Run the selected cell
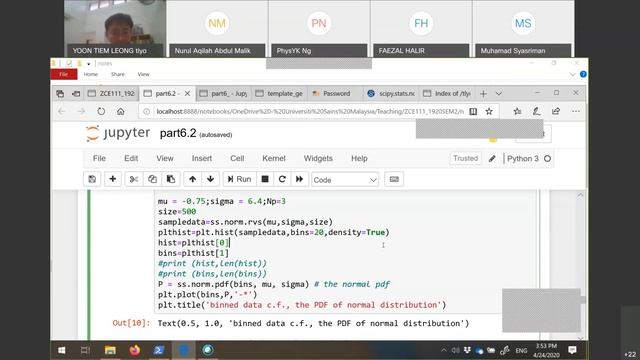The width and height of the screenshot is (640, 360). coord(239,179)
